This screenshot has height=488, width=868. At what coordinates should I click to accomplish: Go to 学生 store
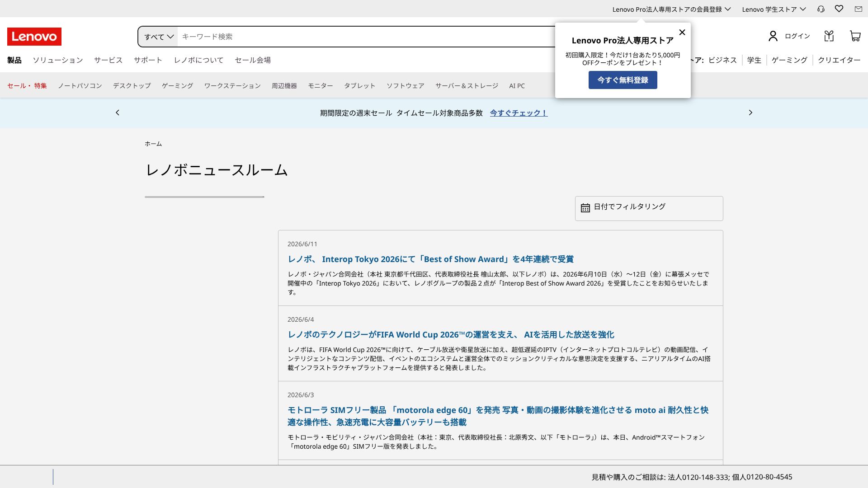754,60
